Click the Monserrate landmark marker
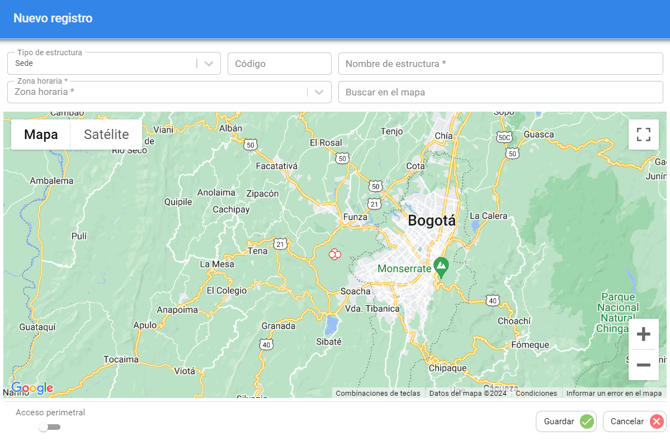 coord(440,267)
